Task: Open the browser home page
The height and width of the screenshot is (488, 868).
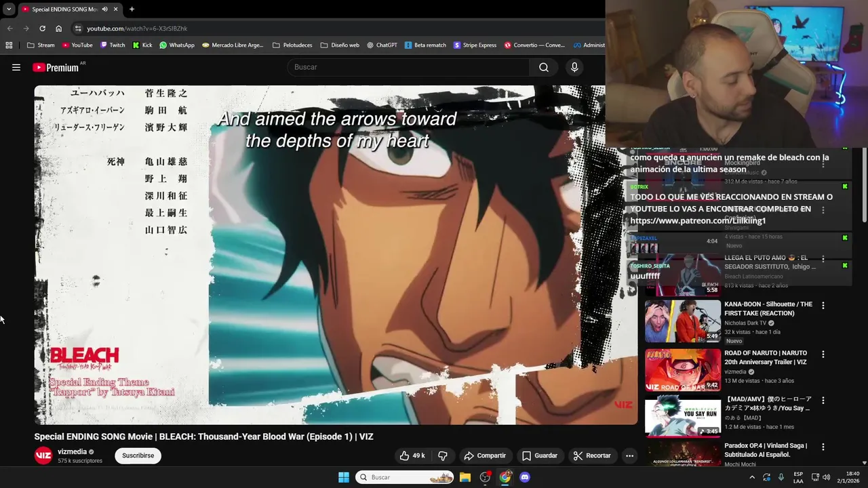Action: (58, 28)
